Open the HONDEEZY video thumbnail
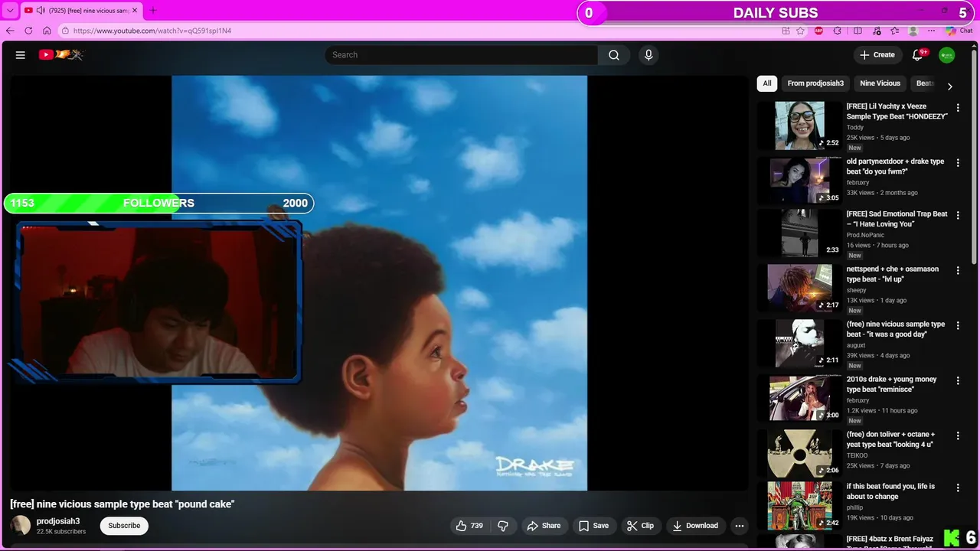980x551 pixels. pyautogui.click(x=799, y=126)
